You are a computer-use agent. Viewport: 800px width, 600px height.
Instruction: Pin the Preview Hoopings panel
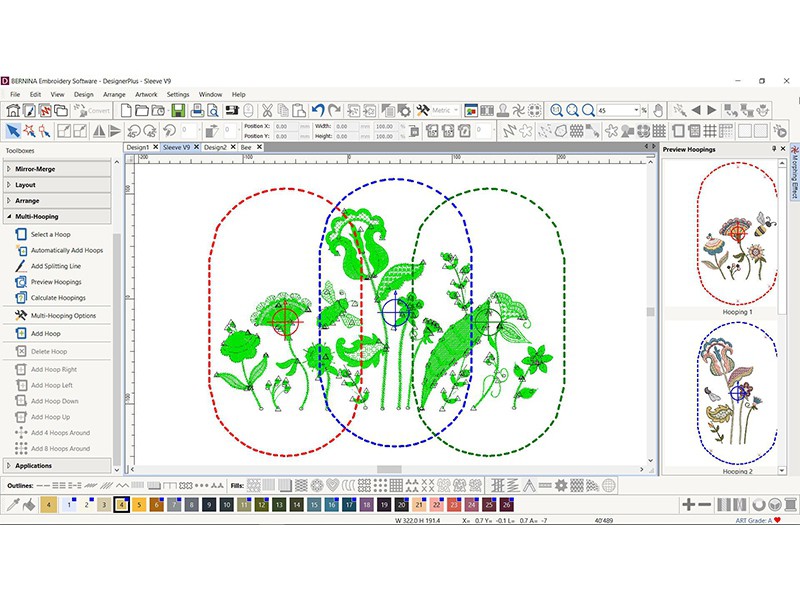pyautogui.click(x=774, y=147)
